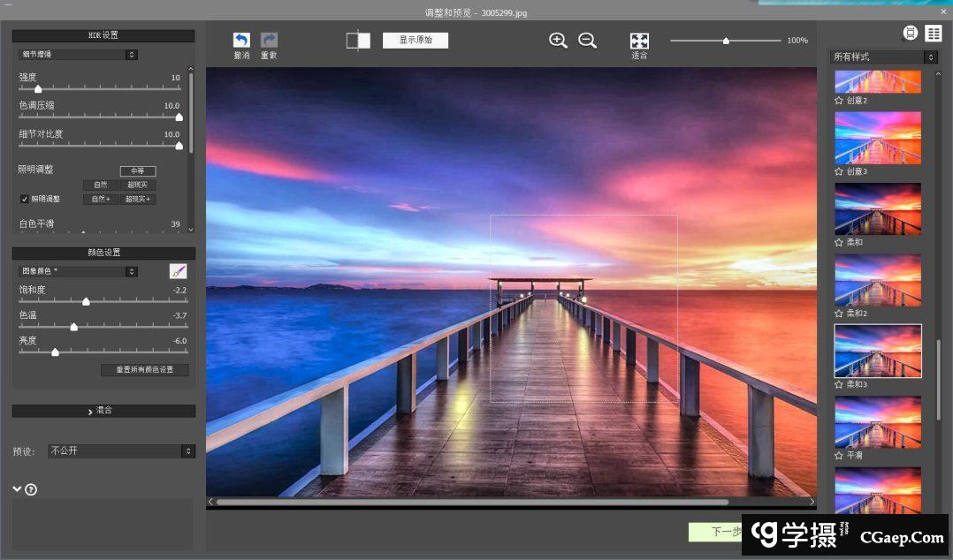Favorite the 创意3 preset star
953x560 pixels.
tap(839, 171)
